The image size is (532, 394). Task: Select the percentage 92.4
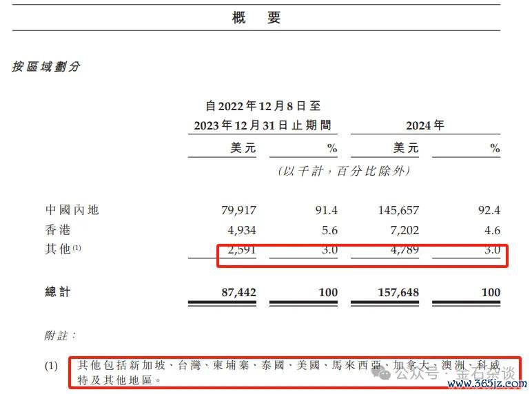tap(489, 211)
